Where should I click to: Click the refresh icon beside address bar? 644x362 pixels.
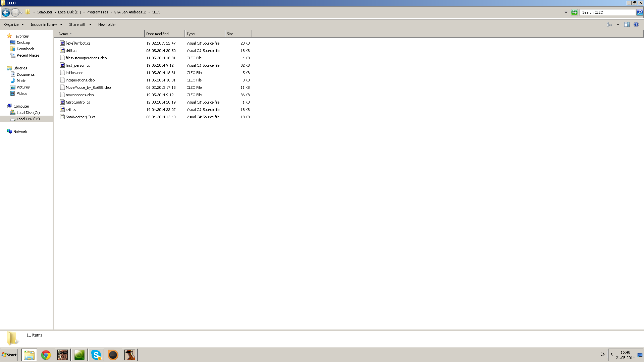(574, 12)
